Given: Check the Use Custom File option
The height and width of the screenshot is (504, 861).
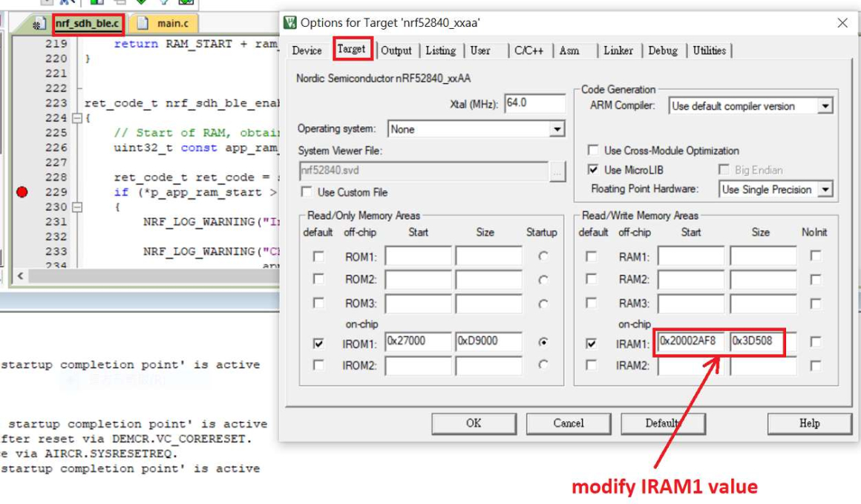Looking at the screenshot, I should click(x=307, y=192).
